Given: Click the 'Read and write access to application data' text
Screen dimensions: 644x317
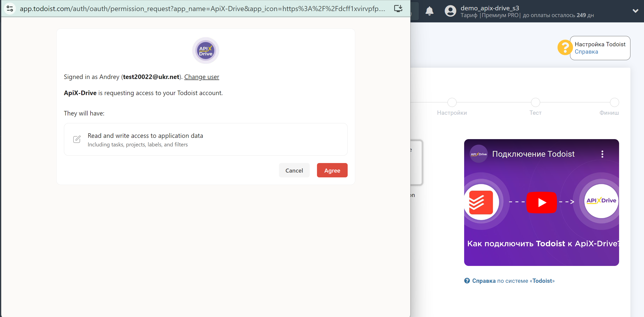Looking at the screenshot, I should 145,136.
